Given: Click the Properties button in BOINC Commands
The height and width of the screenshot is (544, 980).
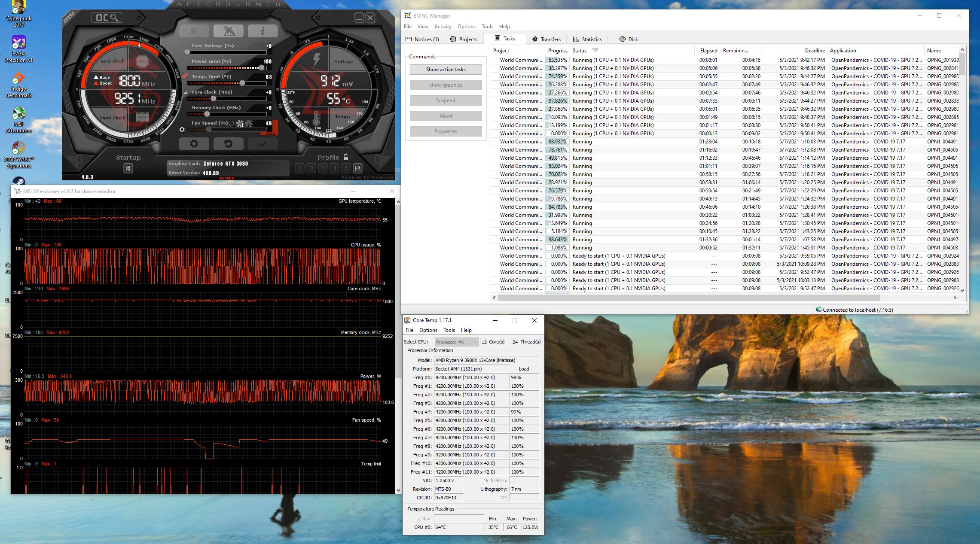Looking at the screenshot, I should click(446, 131).
